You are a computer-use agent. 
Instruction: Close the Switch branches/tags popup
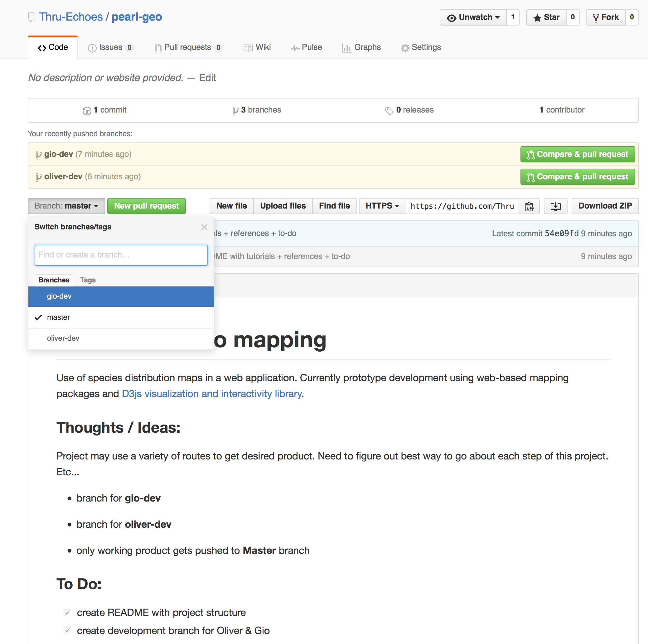point(204,227)
